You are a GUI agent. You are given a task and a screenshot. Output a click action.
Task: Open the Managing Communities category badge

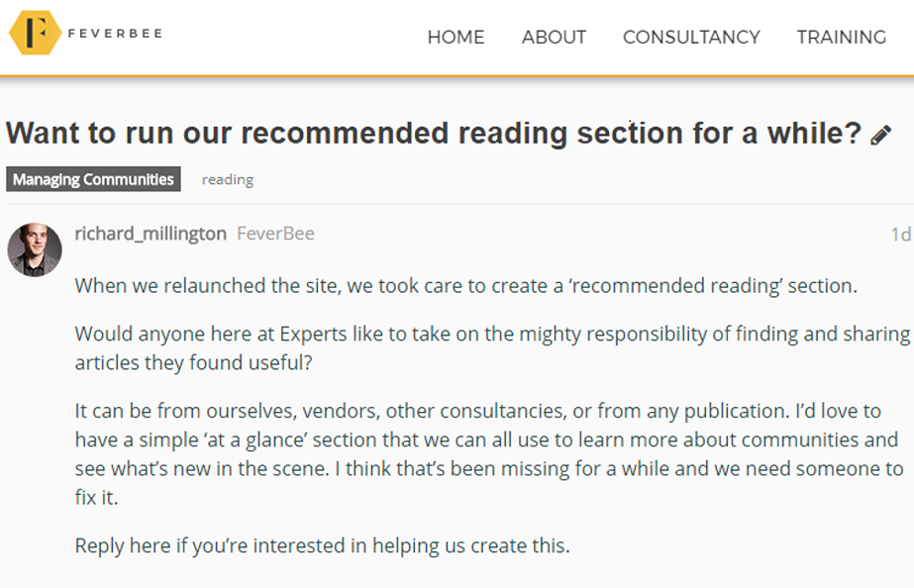93,179
